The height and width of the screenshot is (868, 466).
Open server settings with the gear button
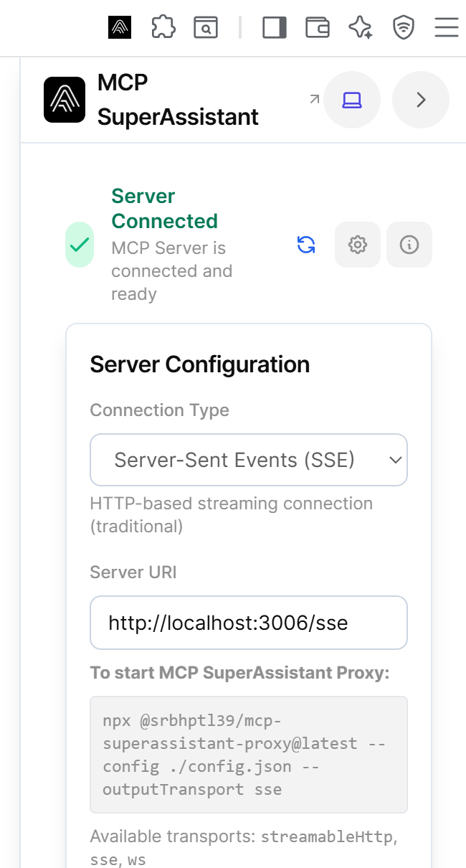coord(358,245)
